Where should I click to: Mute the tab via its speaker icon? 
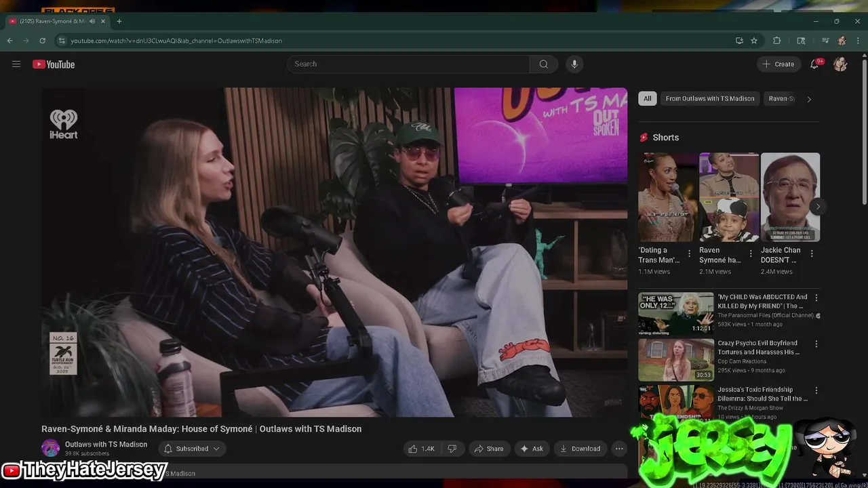click(x=92, y=21)
